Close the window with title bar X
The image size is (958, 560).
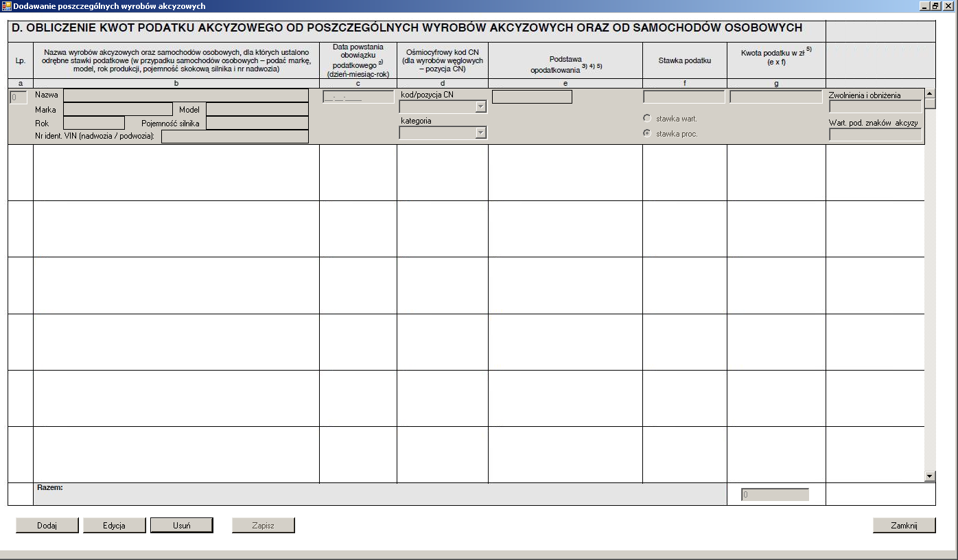[948, 5]
